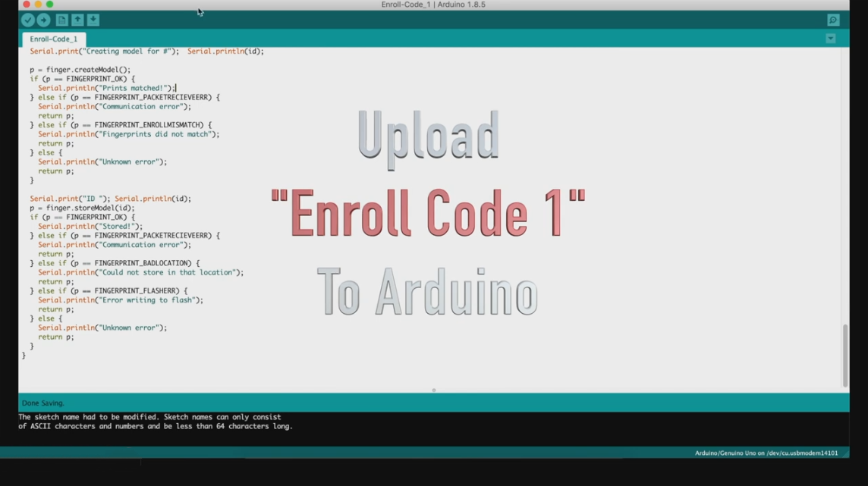Image resolution: width=868 pixels, height=486 pixels.
Task: Click the Save sketch icon
Action: tap(93, 20)
